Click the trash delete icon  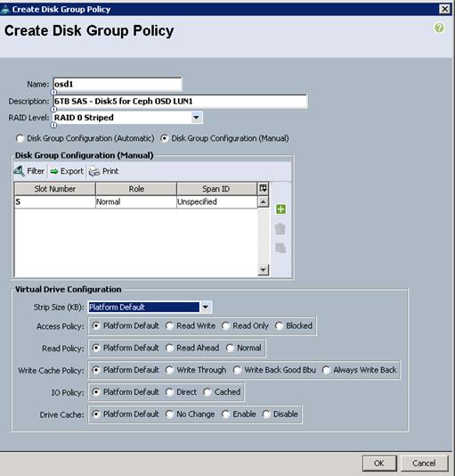click(x=280, y=228)
